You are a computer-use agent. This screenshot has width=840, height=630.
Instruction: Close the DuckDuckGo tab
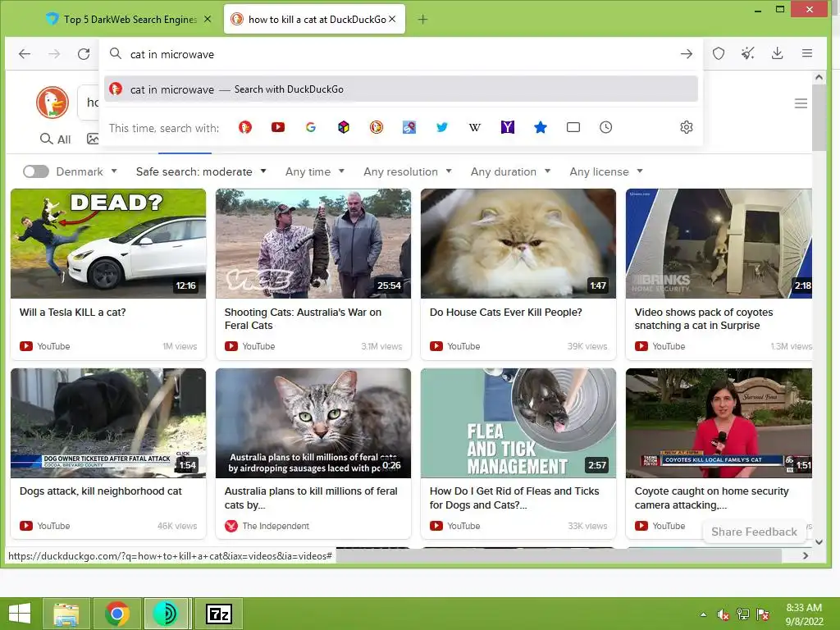392,20
